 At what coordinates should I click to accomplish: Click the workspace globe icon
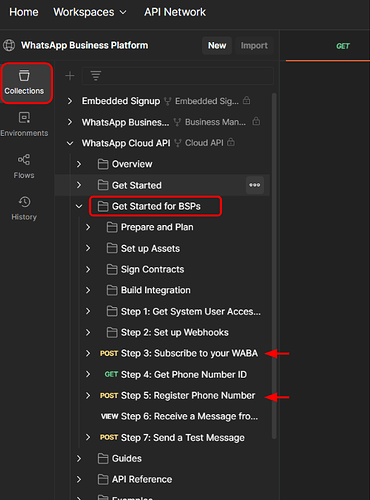point(9,45)
